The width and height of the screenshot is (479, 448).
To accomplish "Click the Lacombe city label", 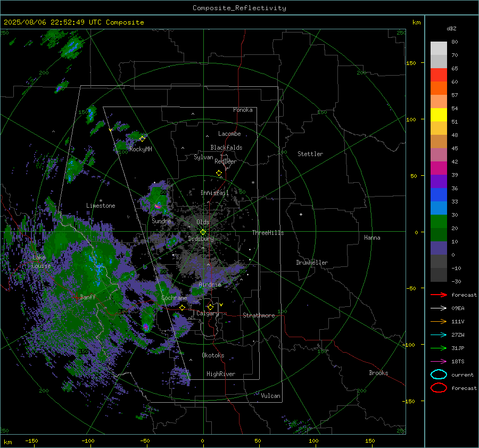I will coord(229,134).
